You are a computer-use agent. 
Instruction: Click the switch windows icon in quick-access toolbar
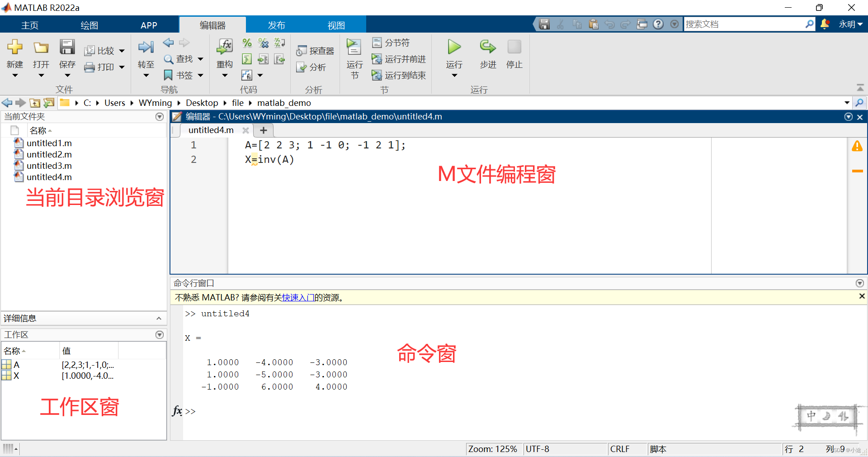click(642, 24)
